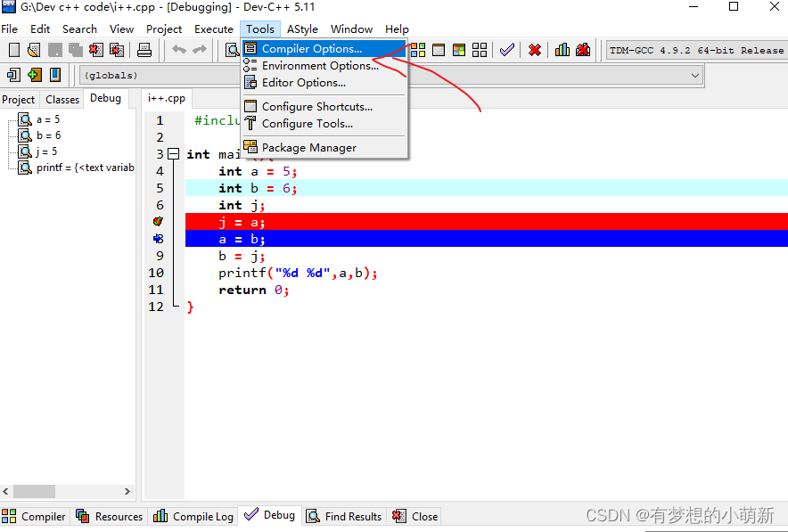Viewport: 788px width, 532px height.
Task: Open Package Manager from Tools menu
Action: tap(324, 148)
